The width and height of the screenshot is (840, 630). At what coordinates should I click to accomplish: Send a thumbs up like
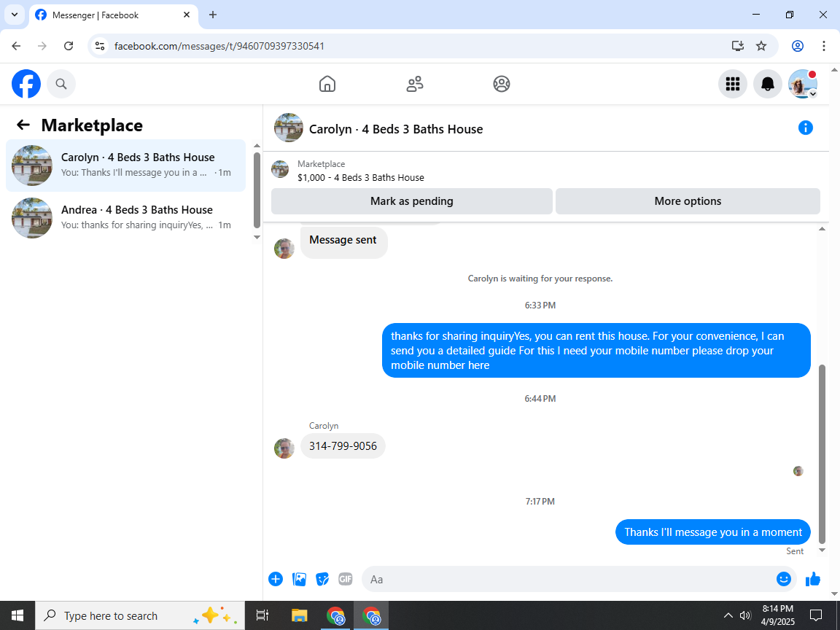pyautogui.click(x=813, y=579)
